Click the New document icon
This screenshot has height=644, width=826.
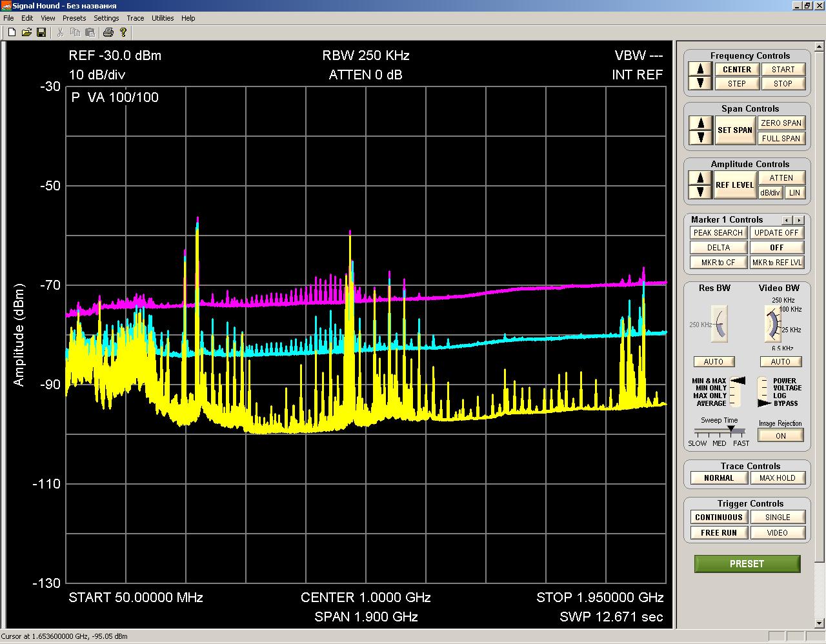click(12, 32)
